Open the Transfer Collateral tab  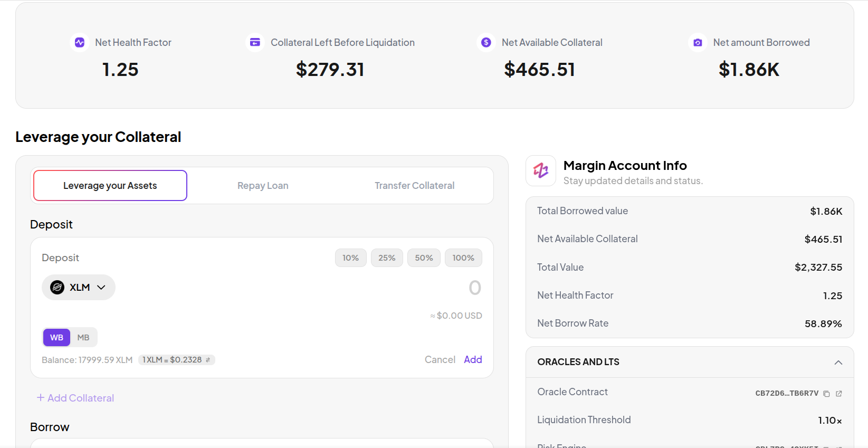[x=414, y=186]
